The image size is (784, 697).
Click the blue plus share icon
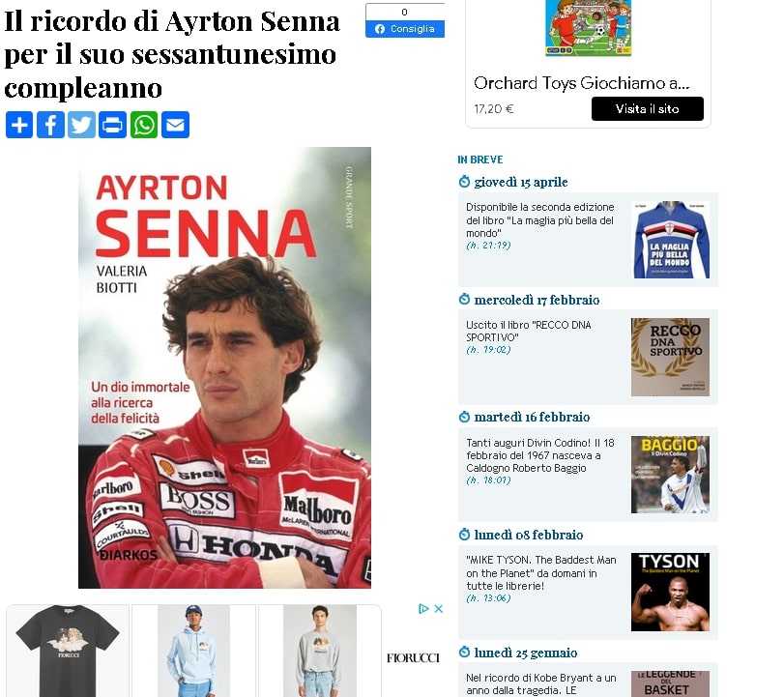coord(19,125)
